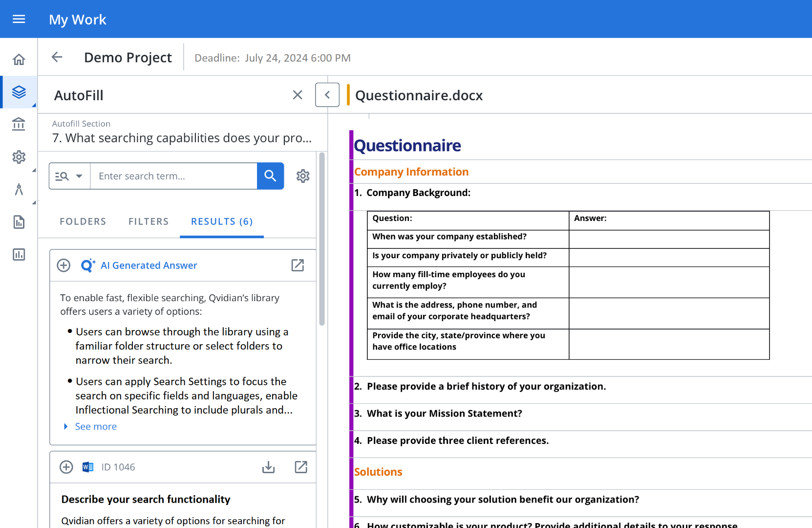Click the AI Generated Answer sparkle icon
The image size is (812, 528).
tap(88, 265)
